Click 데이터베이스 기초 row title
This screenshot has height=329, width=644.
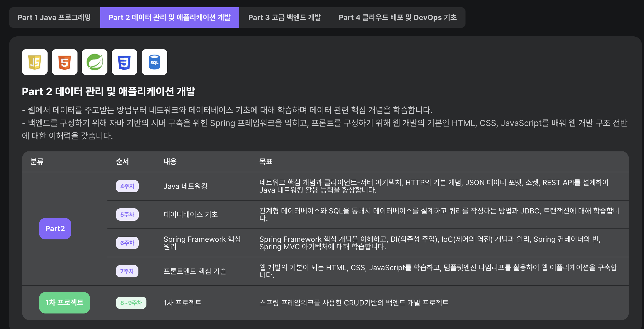pyautogui.click(x=191, y=215)
